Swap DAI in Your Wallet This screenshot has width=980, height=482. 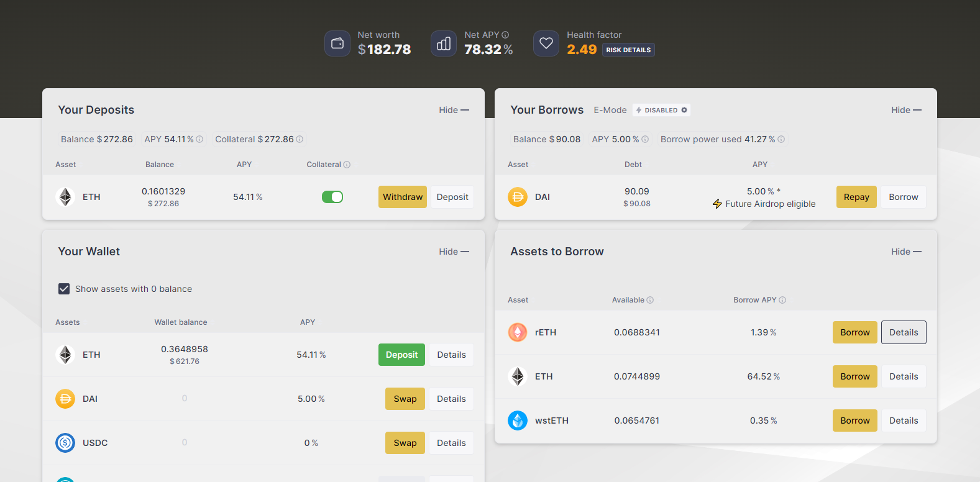pyautogui.click(x=405, y=399)
